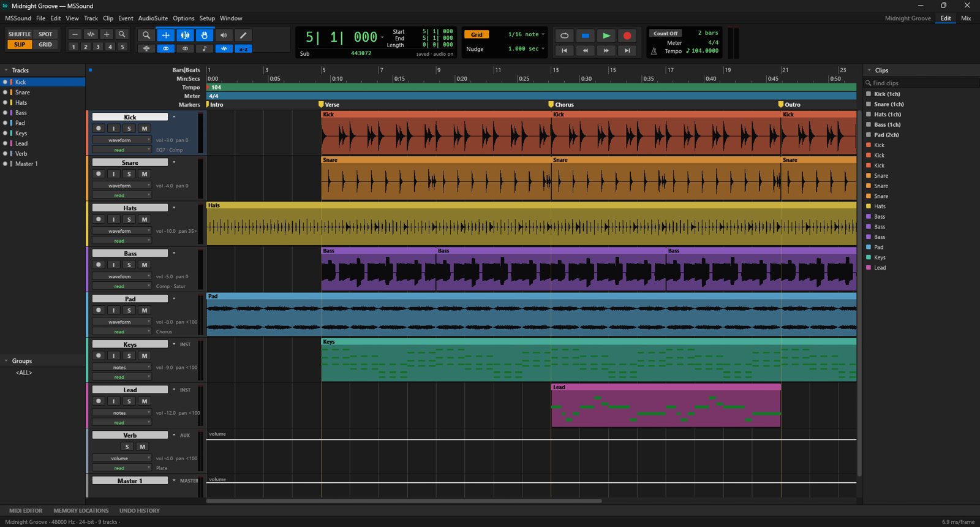Image resolution: width=980 pixels, height=527 pixels.
Task: Mute the Verb aux track
Action: 142,447
